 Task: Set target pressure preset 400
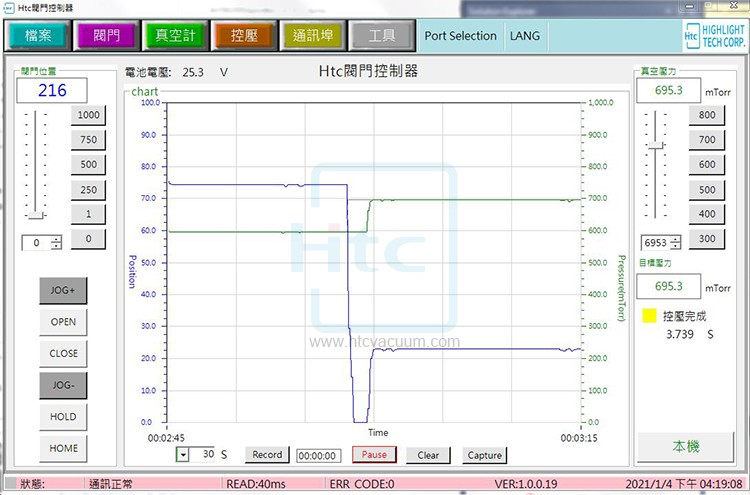tap(706, 214)
